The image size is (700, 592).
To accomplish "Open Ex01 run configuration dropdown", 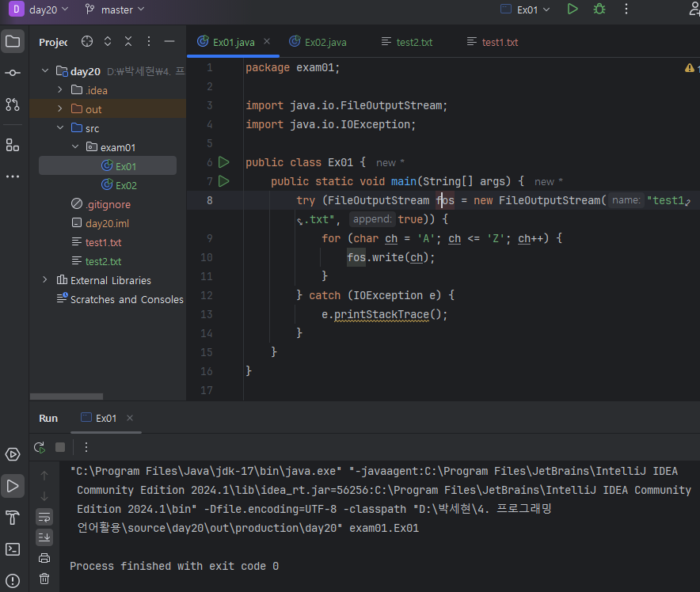I will pos(526,9).
